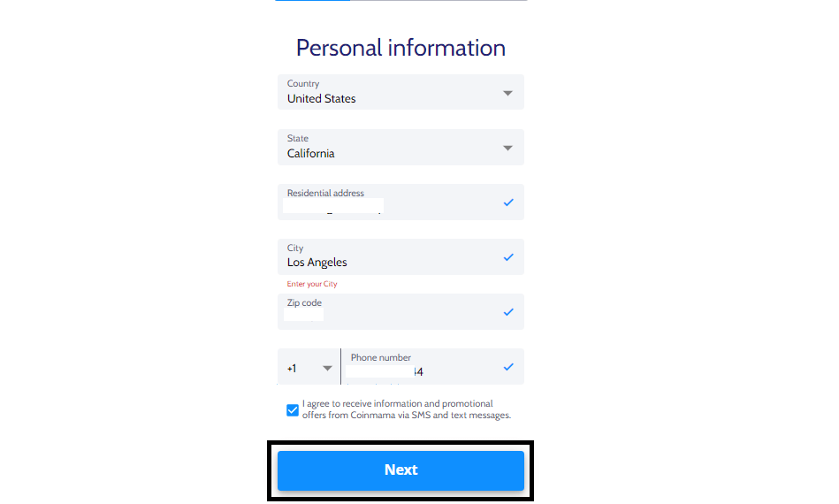Uncheck the promotional SMS offers checkbox
This screenshot has height=504, width=839.
click(x=292, y=410)
